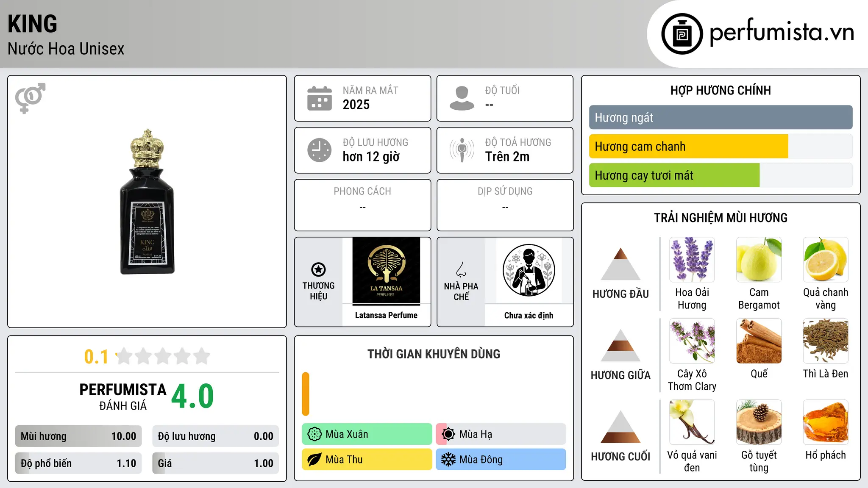Click the KING perfume title
The width and height of the screenshot is (868, 488).
click(32, 24)
